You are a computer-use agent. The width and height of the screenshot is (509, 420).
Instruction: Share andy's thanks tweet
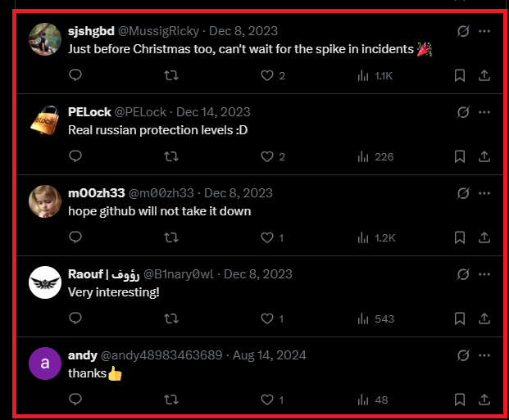click(484, 400)
